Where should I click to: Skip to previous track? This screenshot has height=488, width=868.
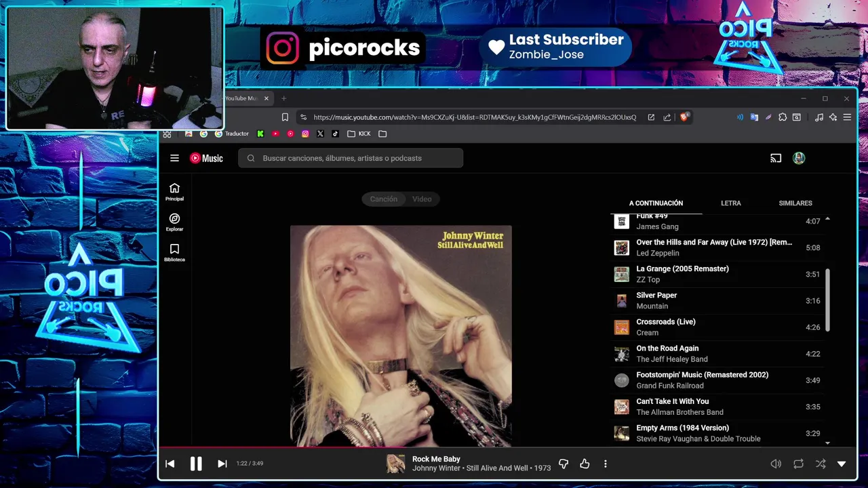170,464
